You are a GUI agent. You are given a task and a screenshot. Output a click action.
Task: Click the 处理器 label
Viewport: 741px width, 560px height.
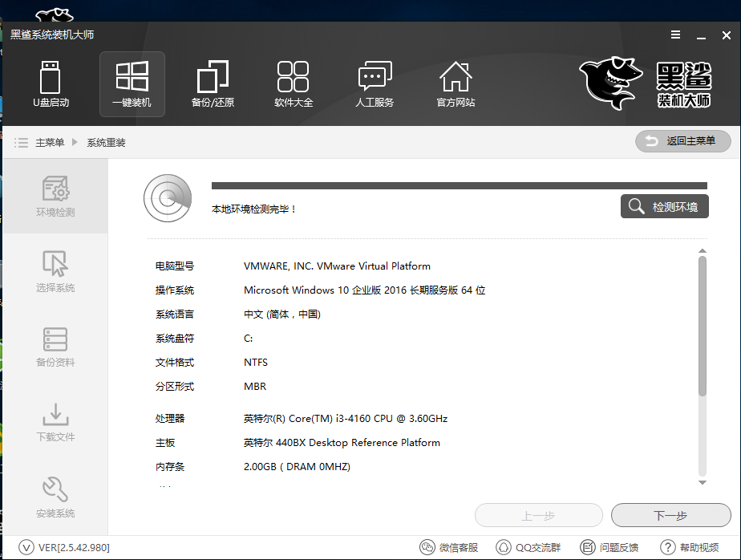coord(170,419)
